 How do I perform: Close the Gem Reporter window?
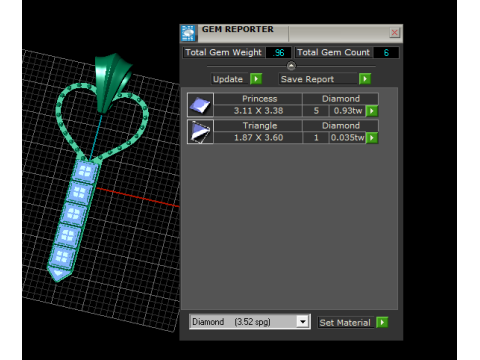[x=394, y=32]
